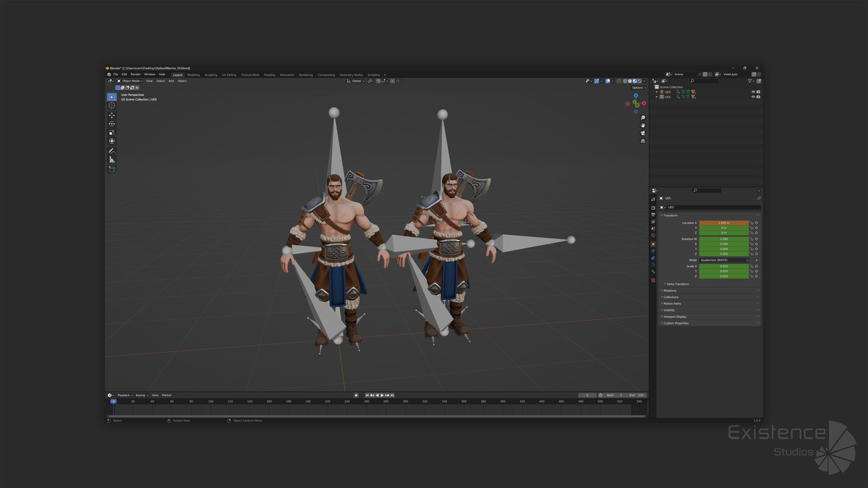This screenshot has height=488, width=868.
Task: Hide UE4 with its eye icon
Action: [x=753, y=92]
